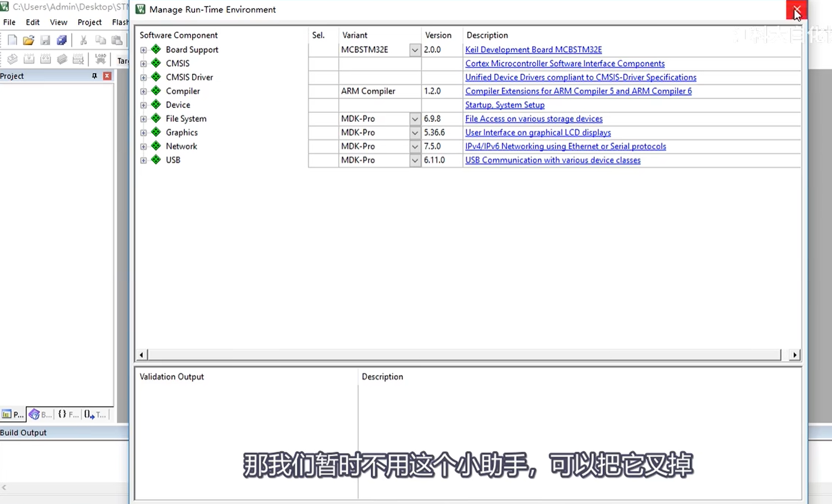
Task: Click the green diamond icon beside USB
Action: (x=156, y=160)
